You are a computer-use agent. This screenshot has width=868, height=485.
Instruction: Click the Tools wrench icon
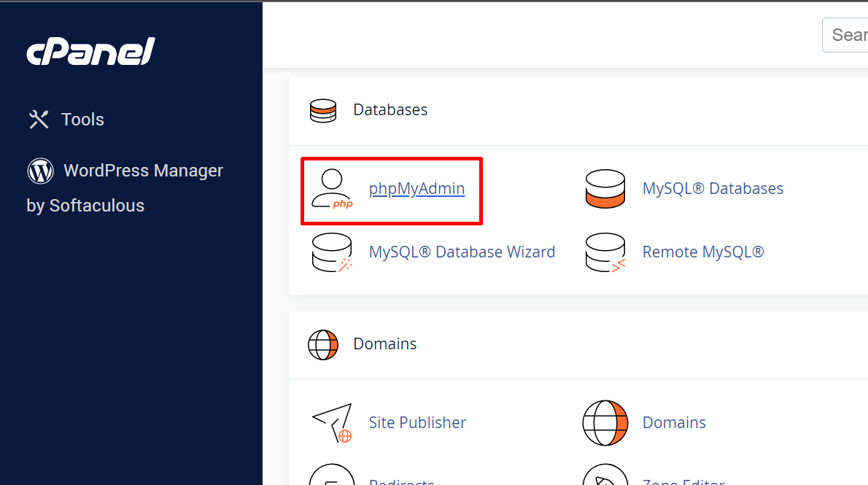tap(39, 120)
